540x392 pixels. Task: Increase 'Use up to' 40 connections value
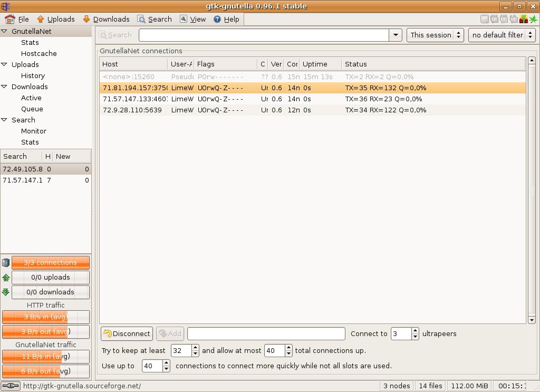[166, 363]
